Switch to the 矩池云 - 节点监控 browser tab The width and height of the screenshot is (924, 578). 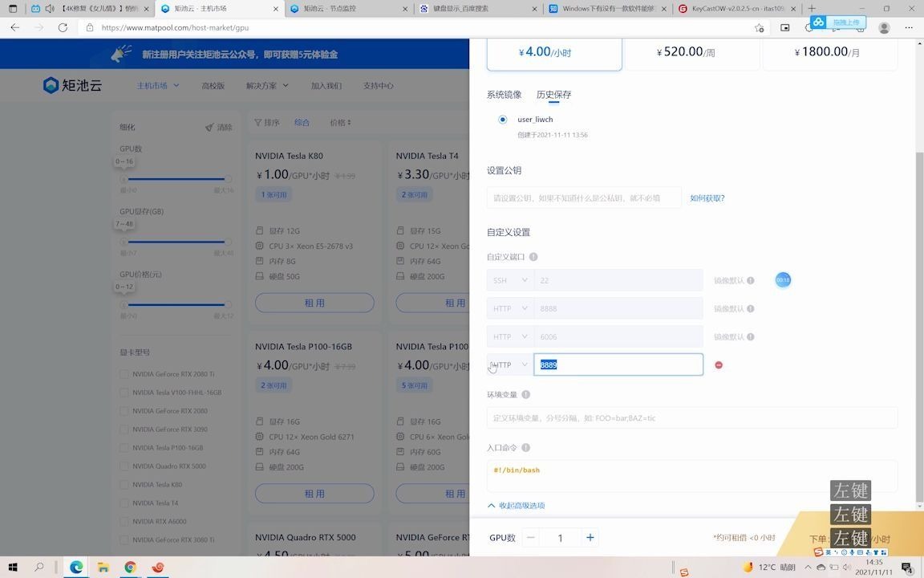(348, 8)
